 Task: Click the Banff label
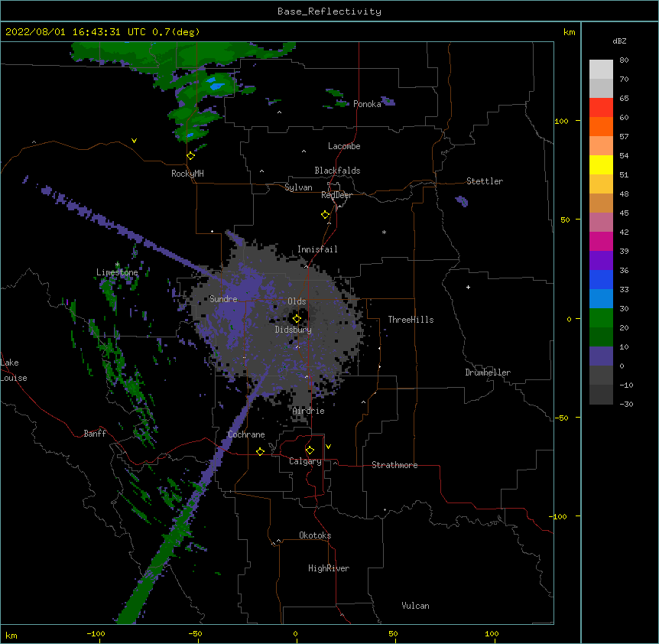[95, 434]
